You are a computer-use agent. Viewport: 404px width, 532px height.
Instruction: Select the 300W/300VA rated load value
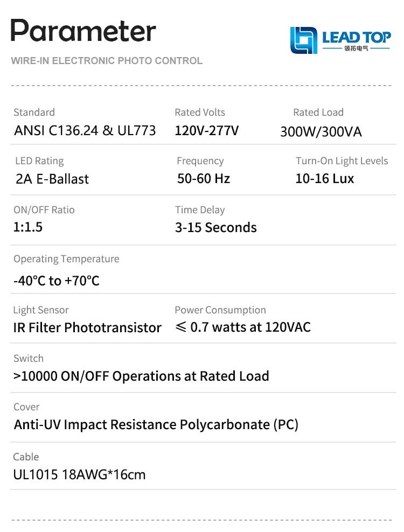point(321,132)
